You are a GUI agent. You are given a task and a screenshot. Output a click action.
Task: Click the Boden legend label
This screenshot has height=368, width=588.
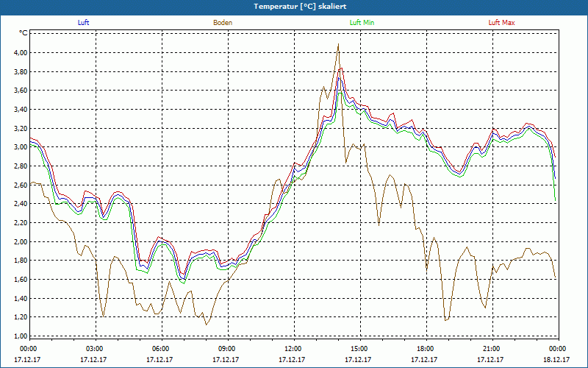[223, 23]
